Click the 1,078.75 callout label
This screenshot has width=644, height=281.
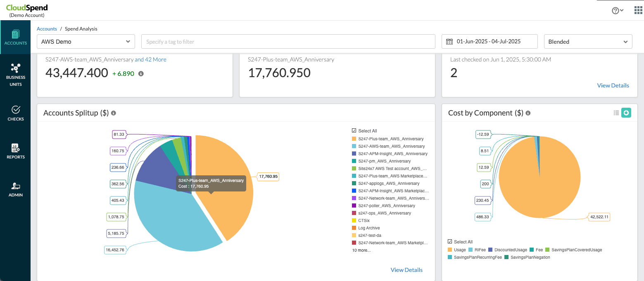tap(116, 217)
